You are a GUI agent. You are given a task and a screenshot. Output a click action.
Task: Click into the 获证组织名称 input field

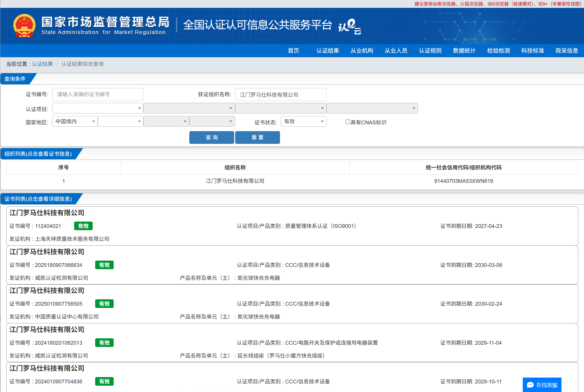click(x=281, y=94)
